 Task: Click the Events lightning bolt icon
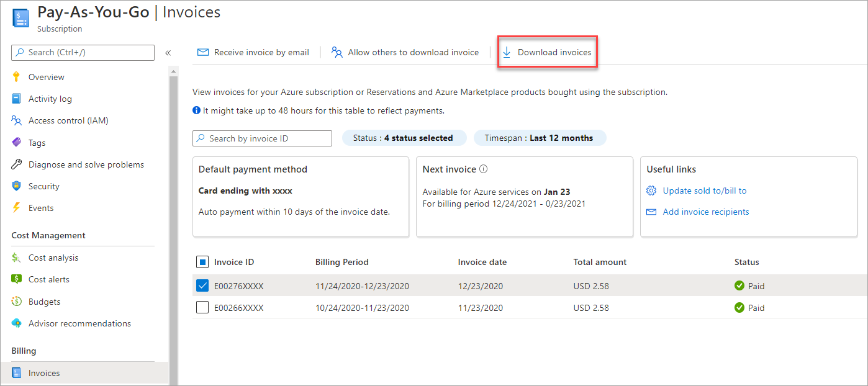(17, 208)
